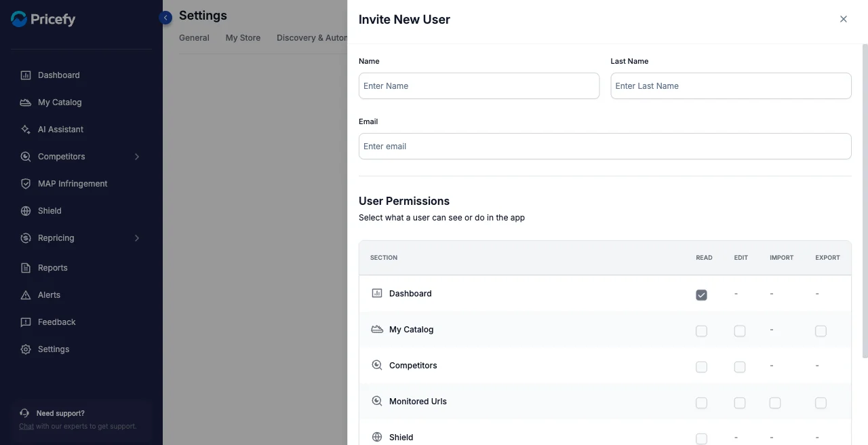The width and height of the screenshot is (868, 445).
Task: Click the Reports document icon
Action: [26, 268]
